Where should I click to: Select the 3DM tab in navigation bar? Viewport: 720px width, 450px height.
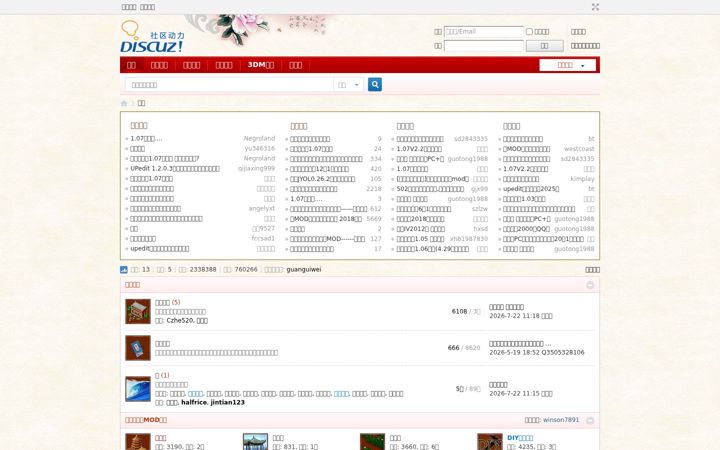pyautogui.click(x=261, y=65)
